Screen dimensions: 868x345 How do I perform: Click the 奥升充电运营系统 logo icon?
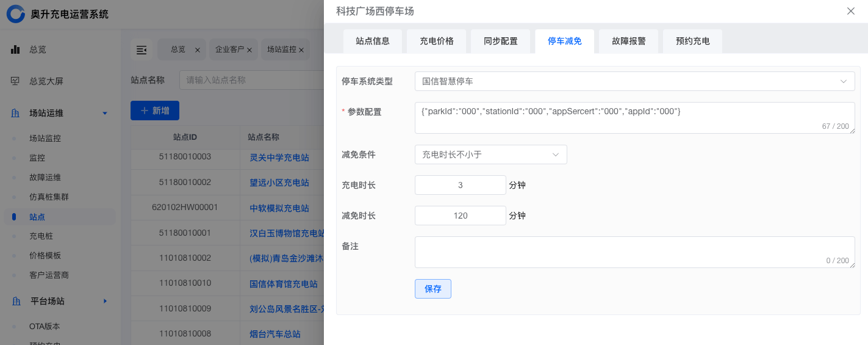click(16, 13)
